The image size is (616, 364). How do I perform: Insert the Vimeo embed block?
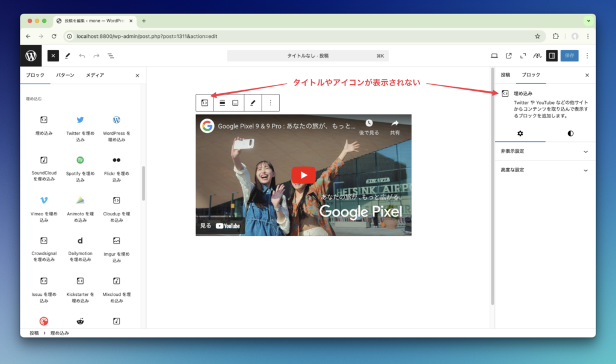[44, 209]
